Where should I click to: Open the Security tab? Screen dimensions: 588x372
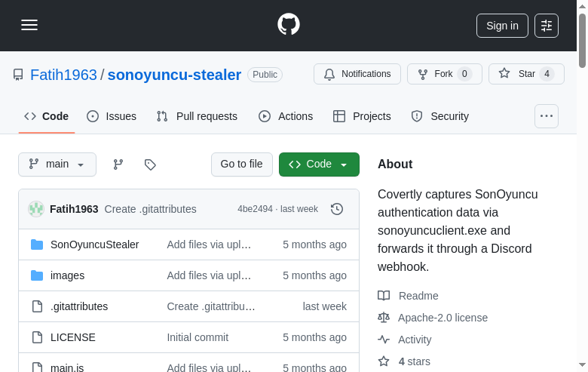[x=440, y=116]
